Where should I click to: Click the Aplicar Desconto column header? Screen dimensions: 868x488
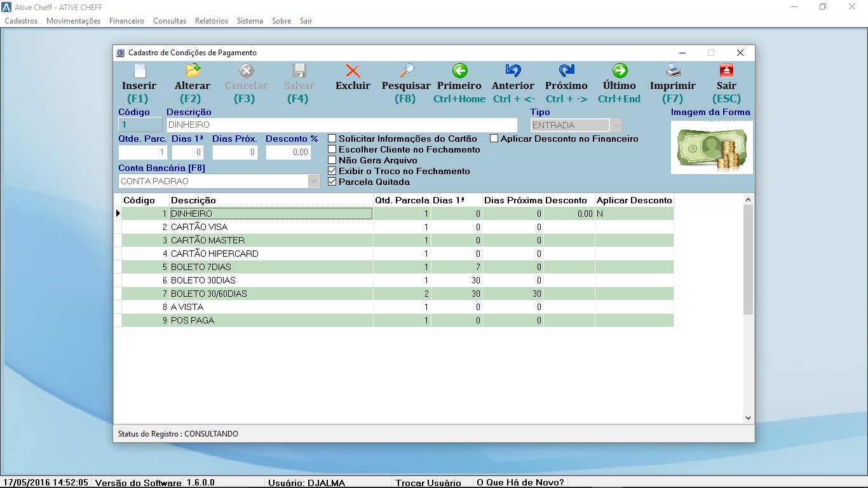click(x=634, y=200)
